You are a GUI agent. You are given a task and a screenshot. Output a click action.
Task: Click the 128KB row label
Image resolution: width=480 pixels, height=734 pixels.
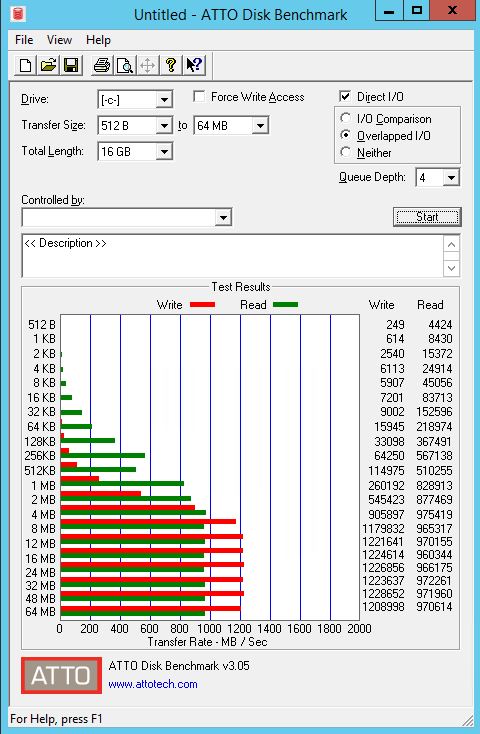[40, 441]
